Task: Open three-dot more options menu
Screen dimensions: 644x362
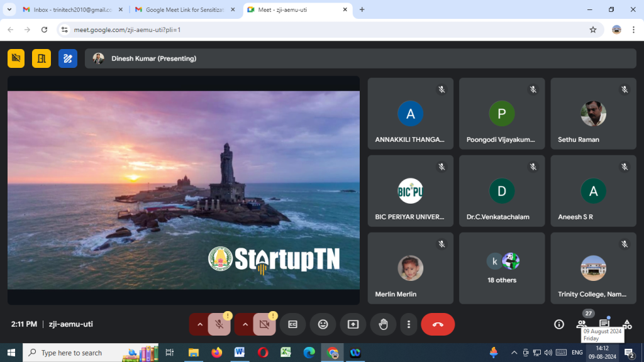Action: (x=409, y=324)
